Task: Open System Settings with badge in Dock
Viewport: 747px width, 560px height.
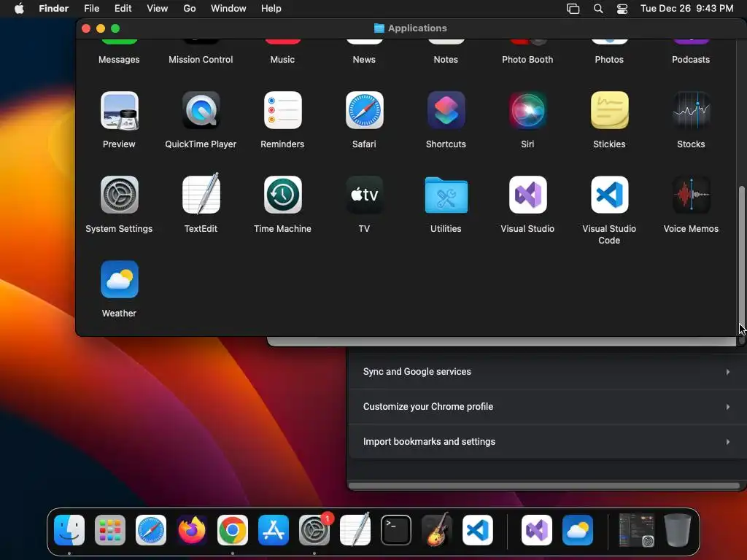Action: click(x=314, y=530)
